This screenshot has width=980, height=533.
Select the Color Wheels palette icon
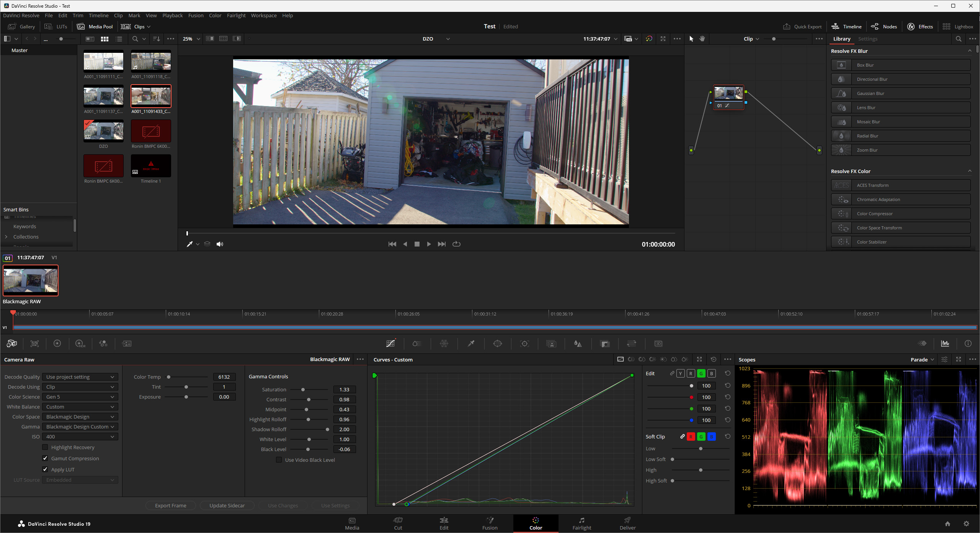[57, 343]
